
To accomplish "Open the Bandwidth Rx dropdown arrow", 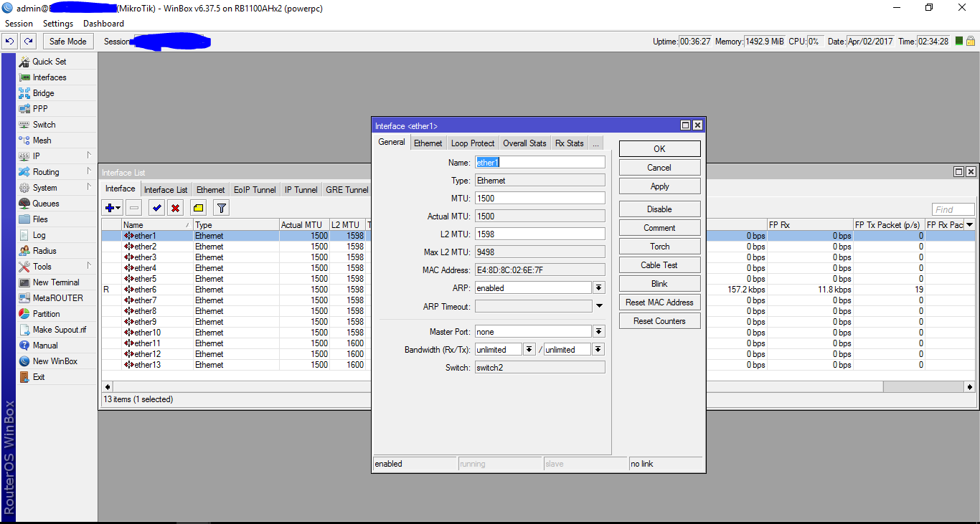I will pos(529,349).
